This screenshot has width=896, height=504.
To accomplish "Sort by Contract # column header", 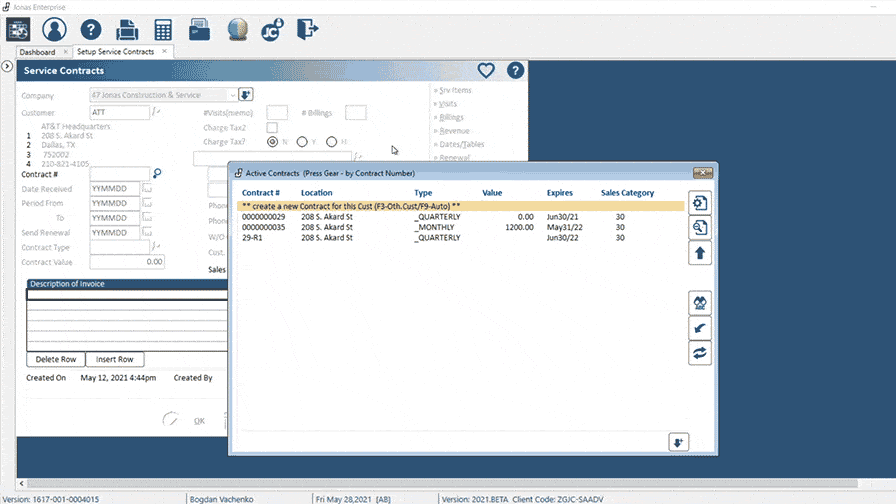I will [261, 193].
